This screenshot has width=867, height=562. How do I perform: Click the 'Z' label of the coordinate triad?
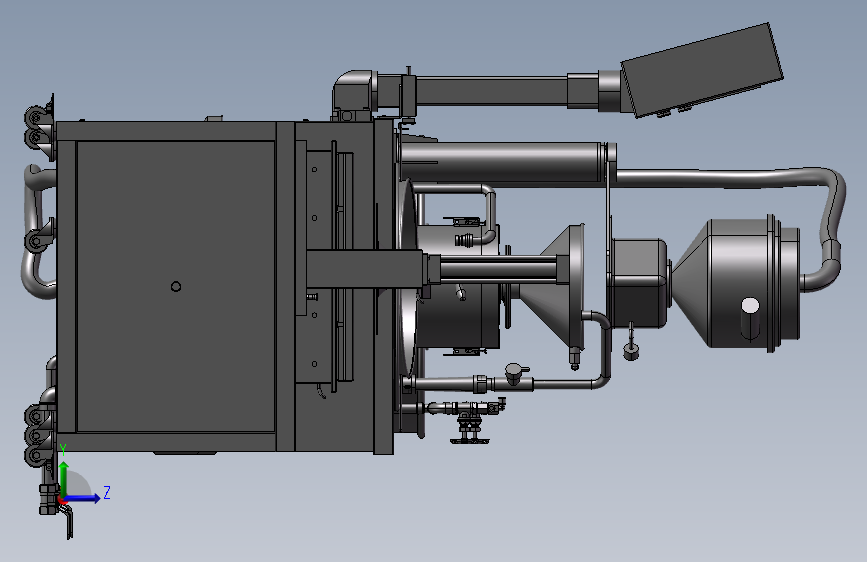coord(107,492)
